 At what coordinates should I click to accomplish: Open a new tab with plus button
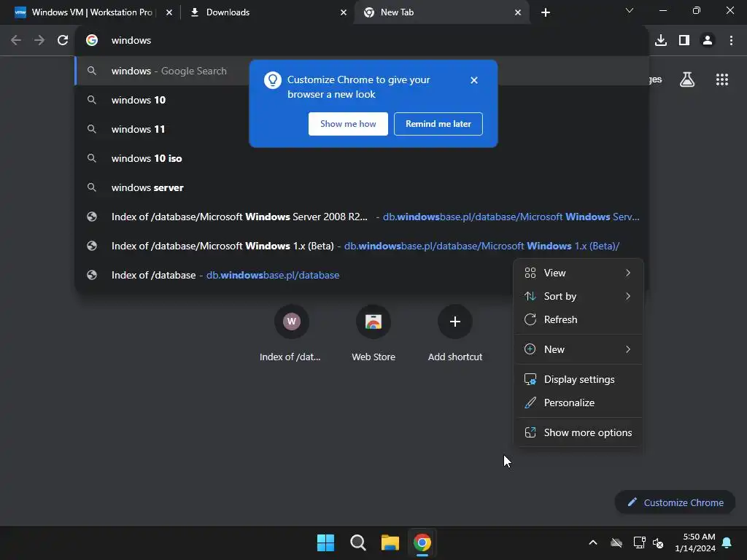pyautogui.click(x=546, y=12)
